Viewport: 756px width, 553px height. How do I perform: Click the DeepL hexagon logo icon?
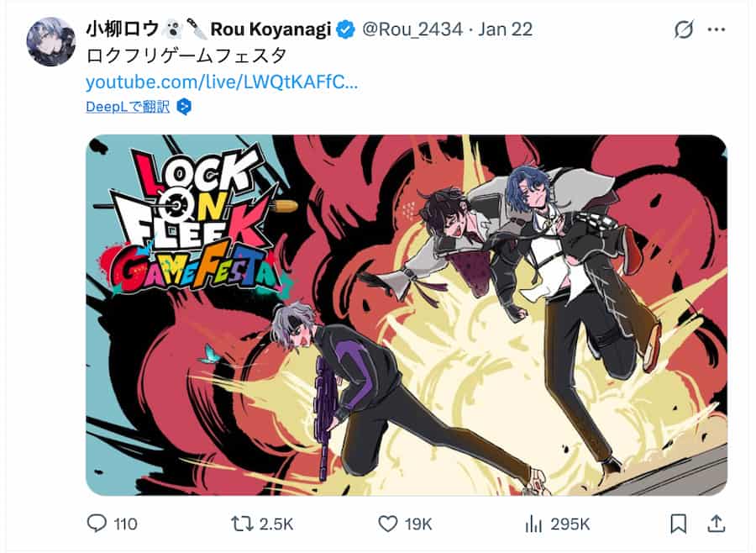(x=184, y=107)
